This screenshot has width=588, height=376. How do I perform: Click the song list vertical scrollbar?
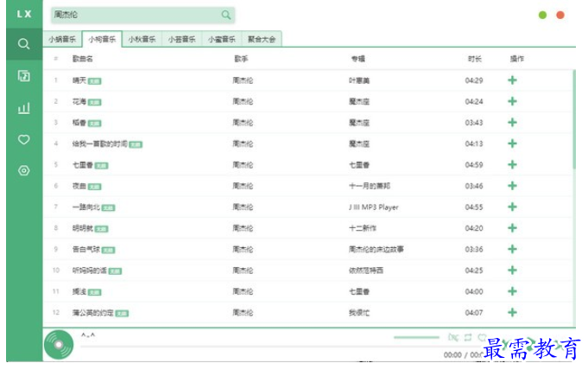click(x=573, y=119)
